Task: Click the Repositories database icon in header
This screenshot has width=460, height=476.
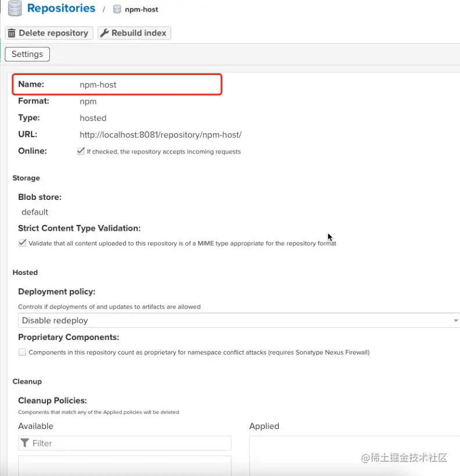Action: (x=15, y=9)
